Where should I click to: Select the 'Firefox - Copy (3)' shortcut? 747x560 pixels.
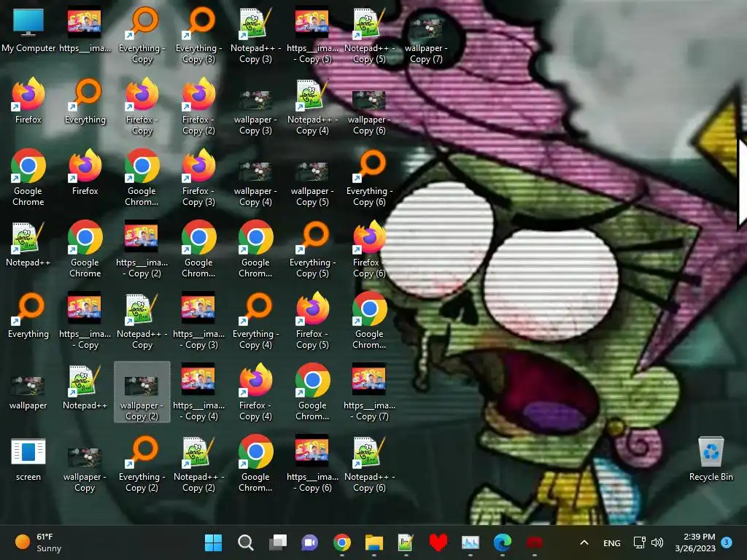pos(198,178)
